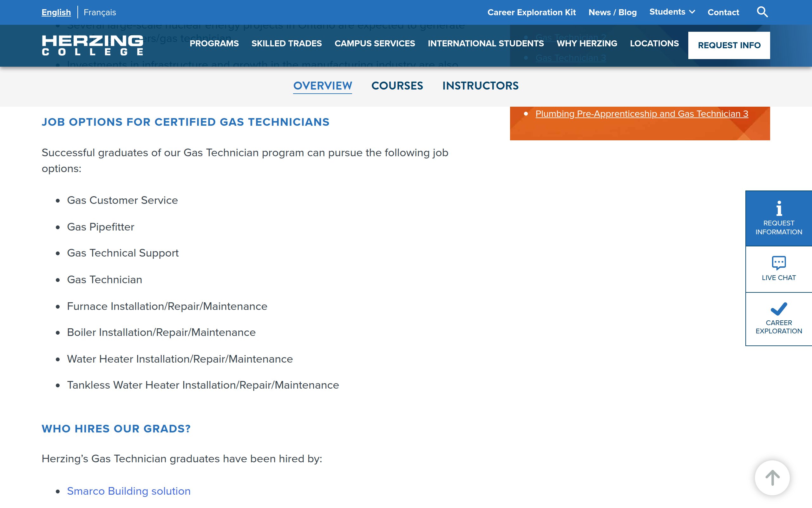
Task: Open the Locations menu
Action: [654, 43]
